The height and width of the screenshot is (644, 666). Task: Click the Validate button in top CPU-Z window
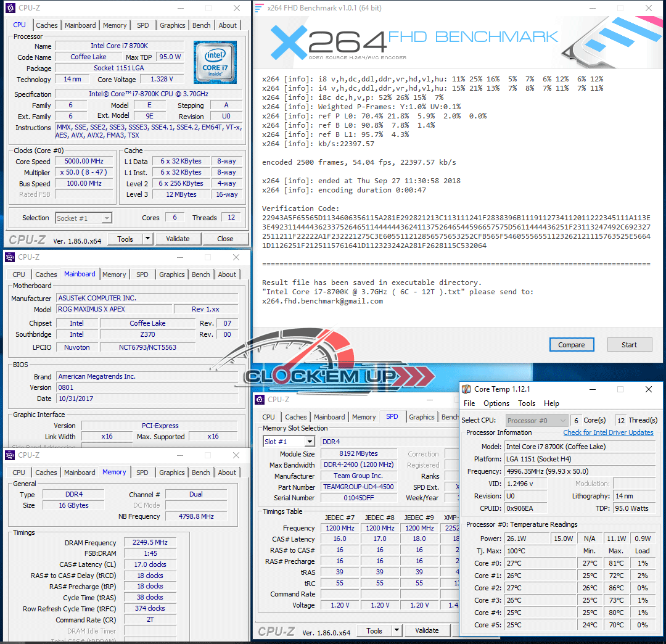tap(178, 239)
